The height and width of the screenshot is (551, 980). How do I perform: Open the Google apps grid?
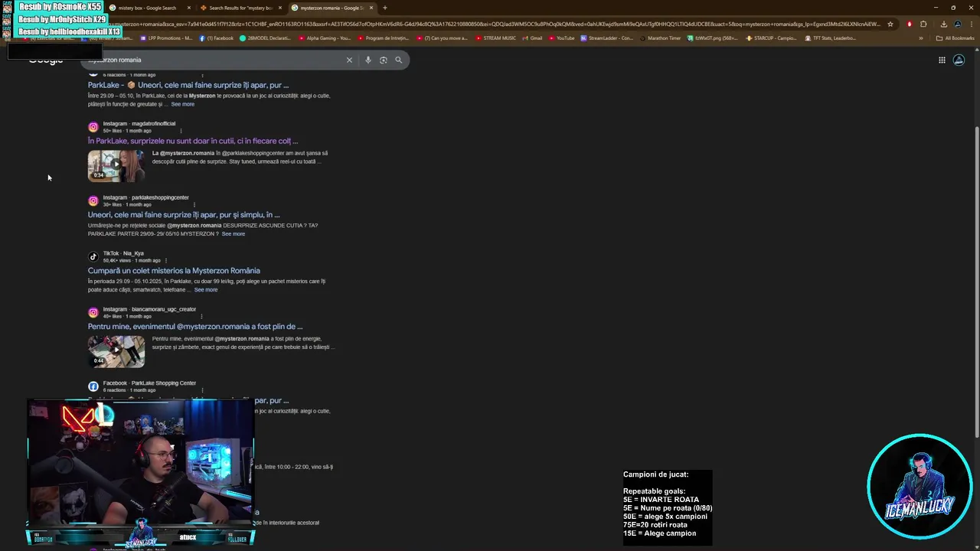pyautogui.click(x=942, y=60)
